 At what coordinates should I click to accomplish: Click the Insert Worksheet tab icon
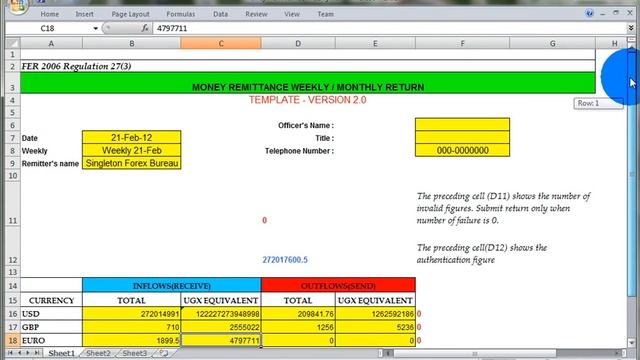(x=164, y=353)
